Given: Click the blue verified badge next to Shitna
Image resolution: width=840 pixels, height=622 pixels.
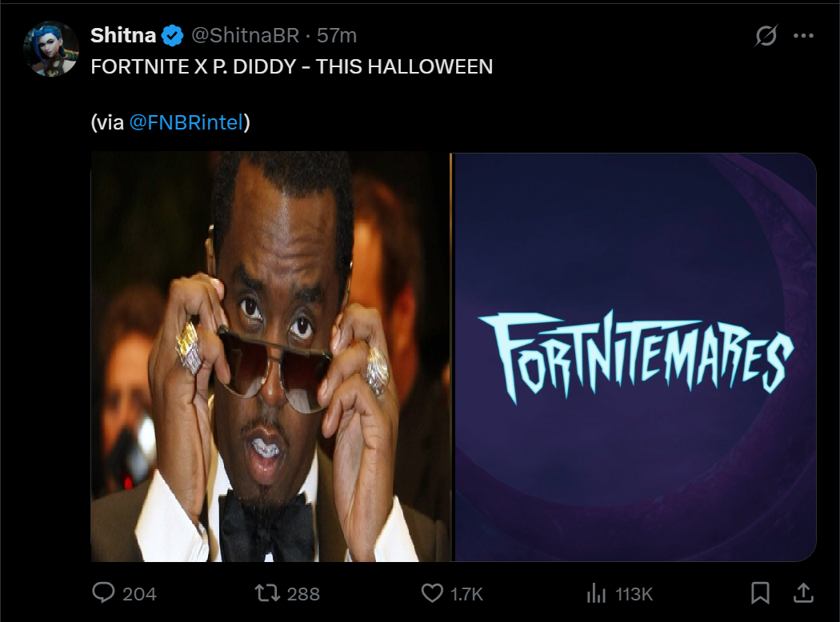Looking at the screenshot, I should 172,36.
